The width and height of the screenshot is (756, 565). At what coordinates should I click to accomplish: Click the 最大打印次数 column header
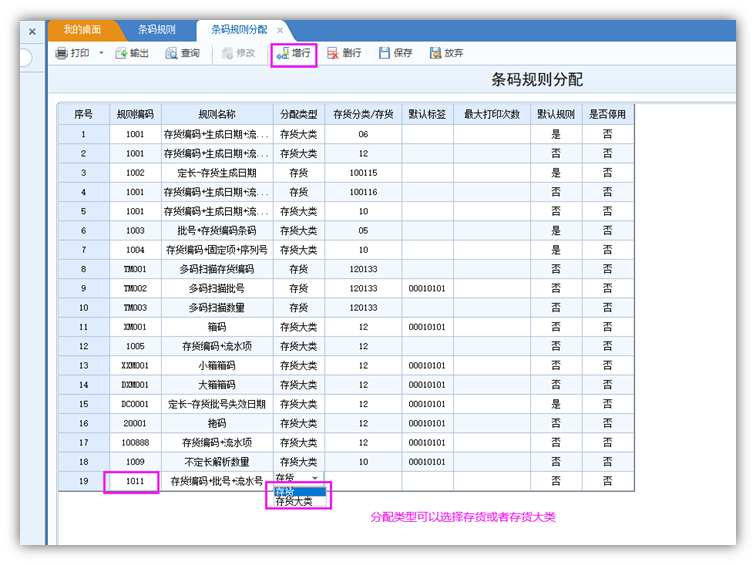coord(492,114)
